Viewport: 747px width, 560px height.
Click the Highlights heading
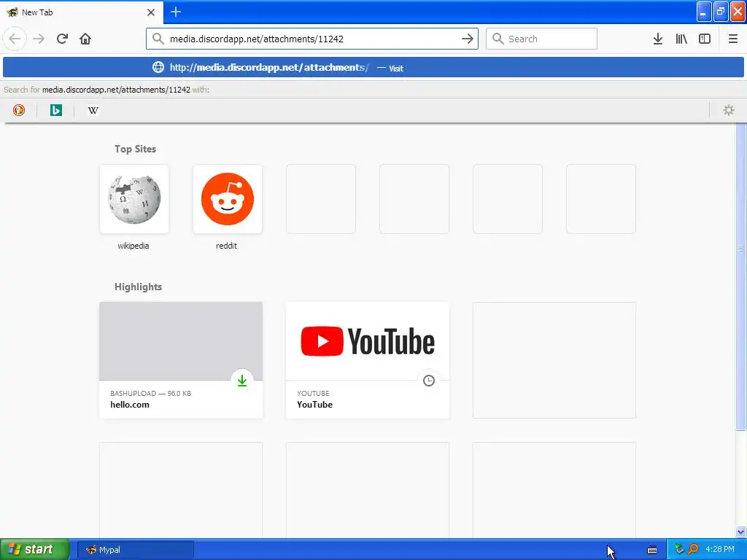pyautogui.click(x=138, y=287)
